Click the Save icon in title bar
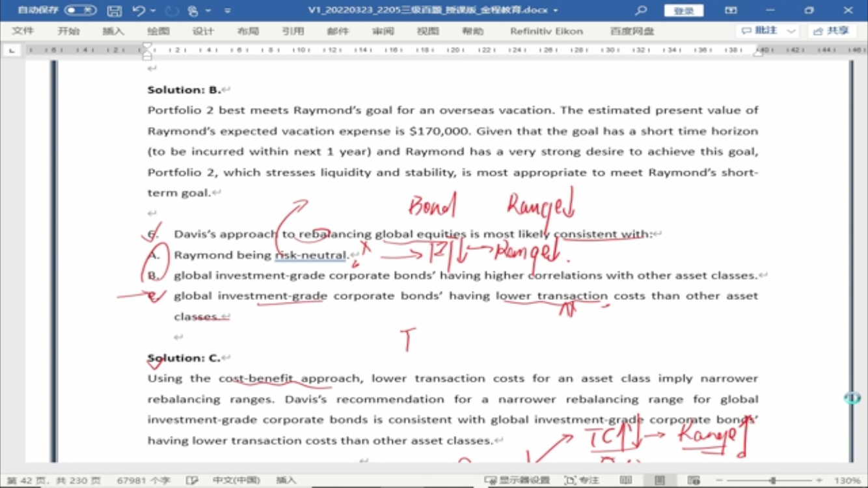Viewport: 868px width, 488px height. click(115, 10)
